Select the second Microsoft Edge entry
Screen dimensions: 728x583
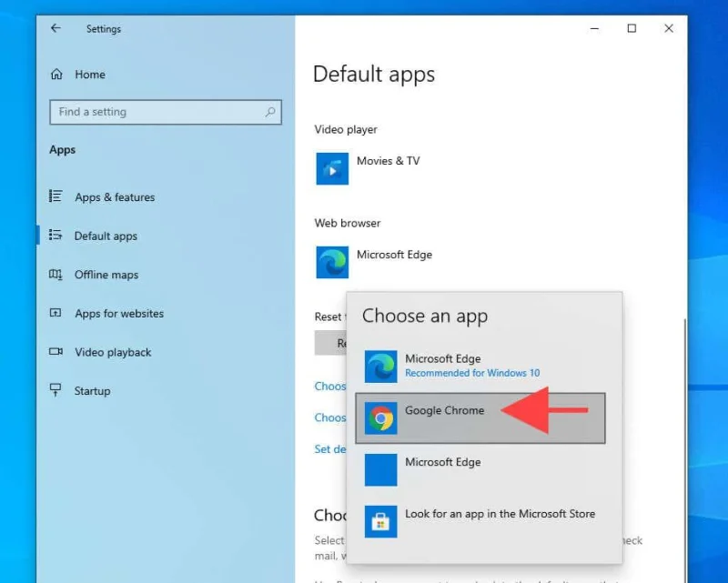coord(480,469)
